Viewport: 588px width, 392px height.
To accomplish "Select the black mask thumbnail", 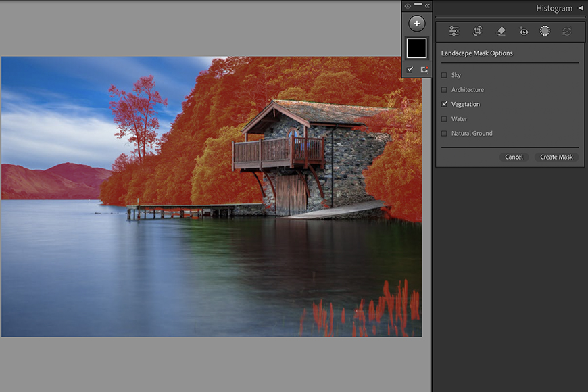I will coord(416,48).
